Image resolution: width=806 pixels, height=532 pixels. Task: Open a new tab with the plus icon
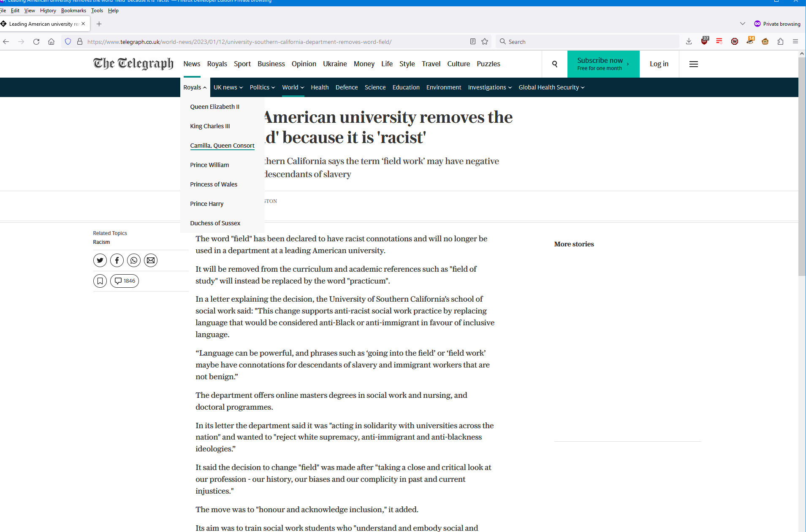point(99,24)
